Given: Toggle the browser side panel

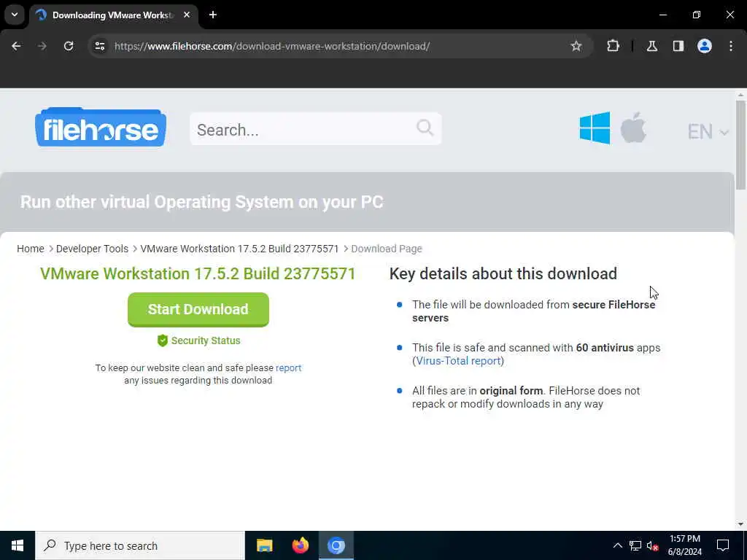Looking at the screenshot, I should coord(678,46).
